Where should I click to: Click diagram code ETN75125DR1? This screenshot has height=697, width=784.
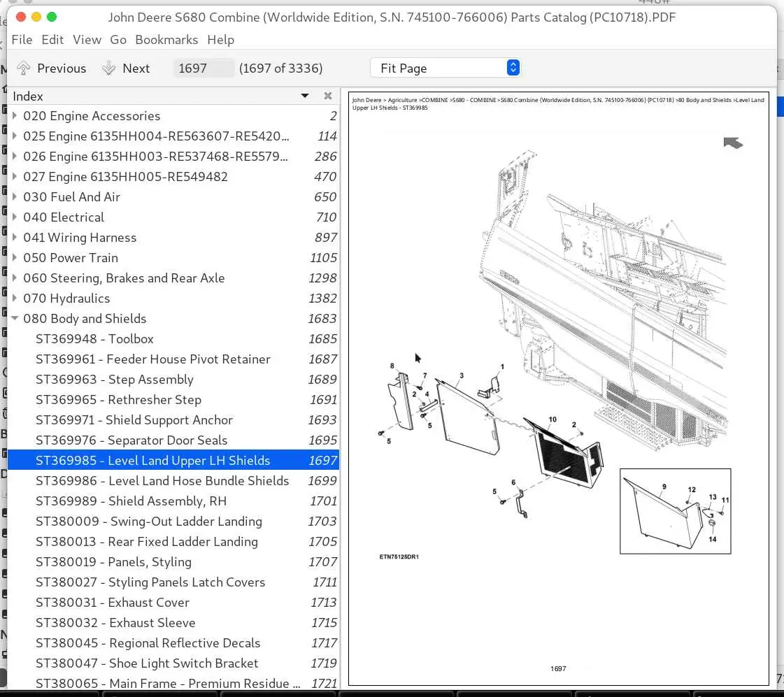[x=399, y=556]
